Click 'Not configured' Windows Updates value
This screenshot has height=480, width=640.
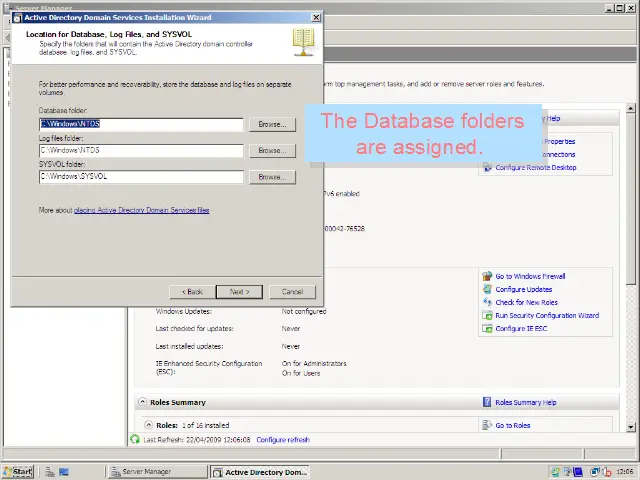pos(304,311)
